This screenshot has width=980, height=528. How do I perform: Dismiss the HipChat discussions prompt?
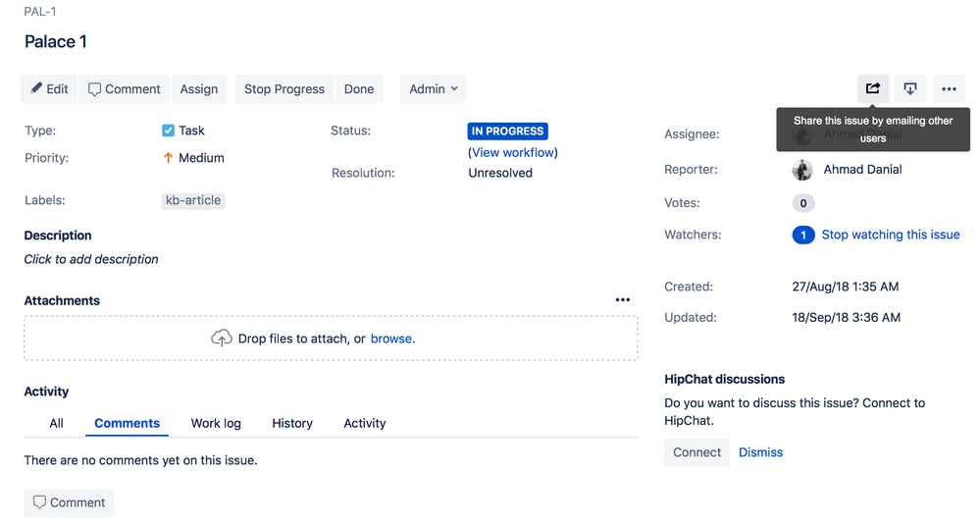pos(760,452)
